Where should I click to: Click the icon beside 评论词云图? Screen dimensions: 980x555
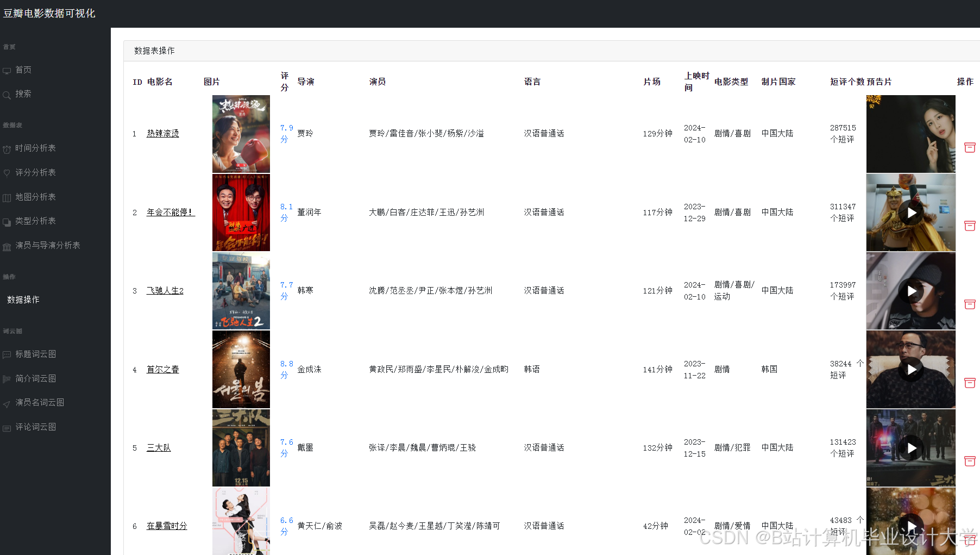click(7, 428)
